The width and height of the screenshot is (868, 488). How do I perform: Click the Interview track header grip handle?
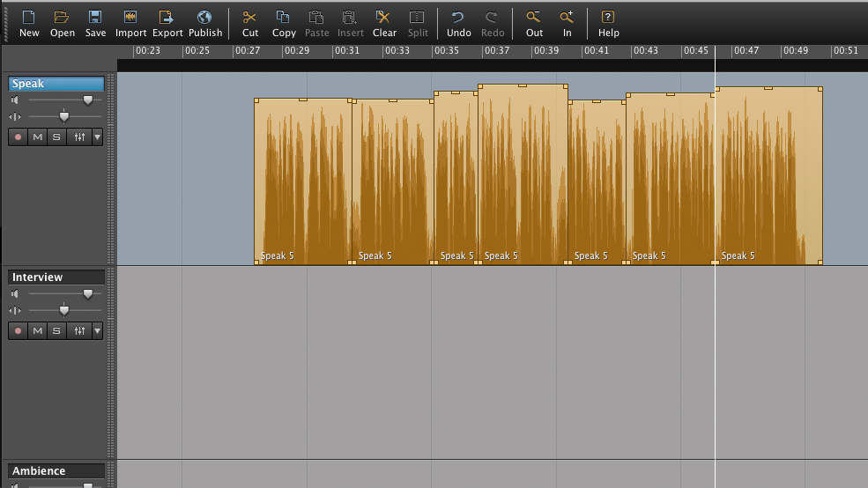click(111, 362)
